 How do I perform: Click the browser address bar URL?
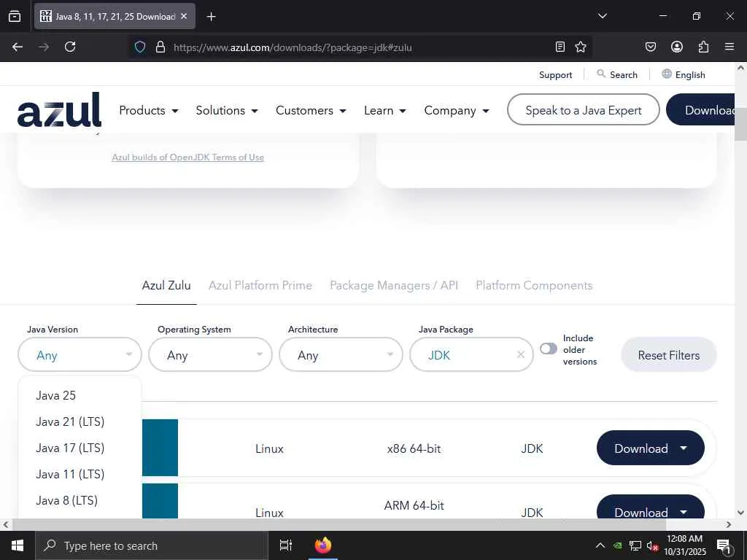click(x=293, y=47)
